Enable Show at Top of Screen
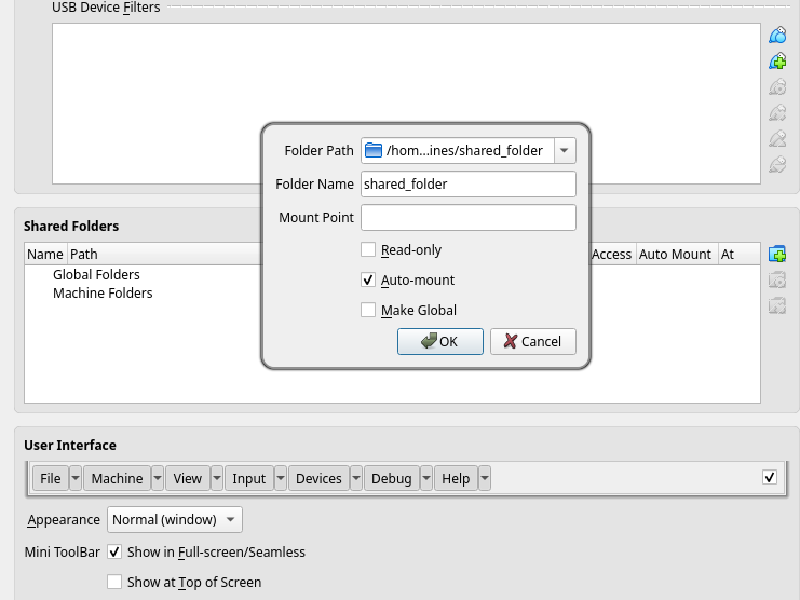 pos(115,582)
